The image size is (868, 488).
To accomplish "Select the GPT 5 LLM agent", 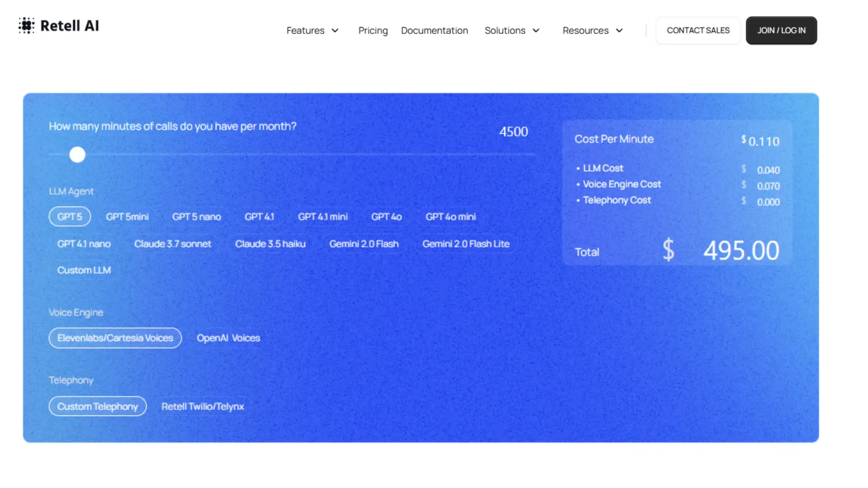I will tap(70, 216).
